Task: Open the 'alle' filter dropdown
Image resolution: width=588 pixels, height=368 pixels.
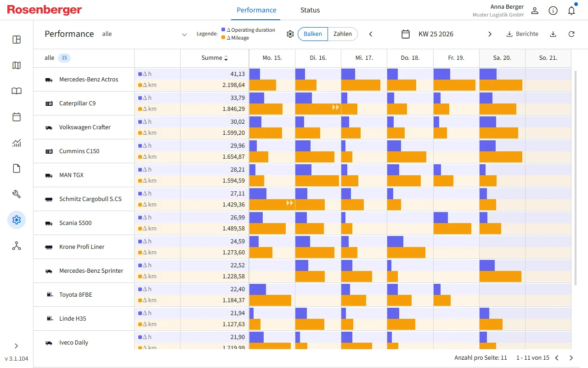Action: (145, 34)
